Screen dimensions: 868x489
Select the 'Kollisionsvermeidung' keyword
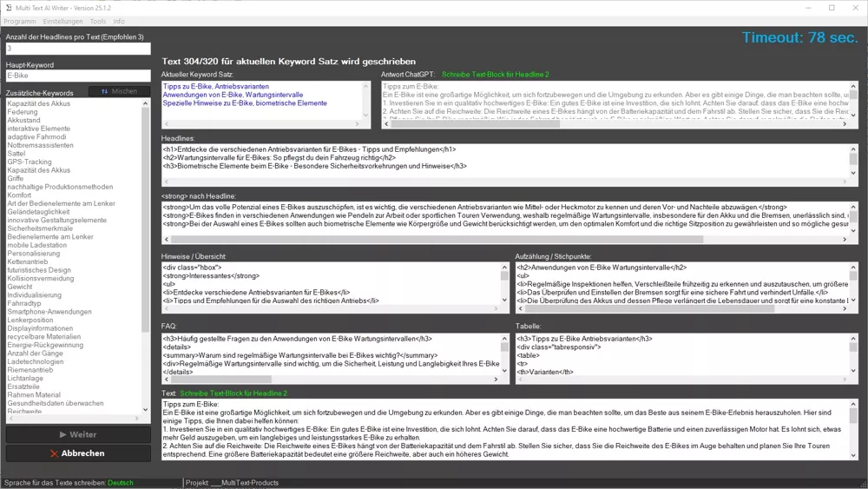(41, 278)
